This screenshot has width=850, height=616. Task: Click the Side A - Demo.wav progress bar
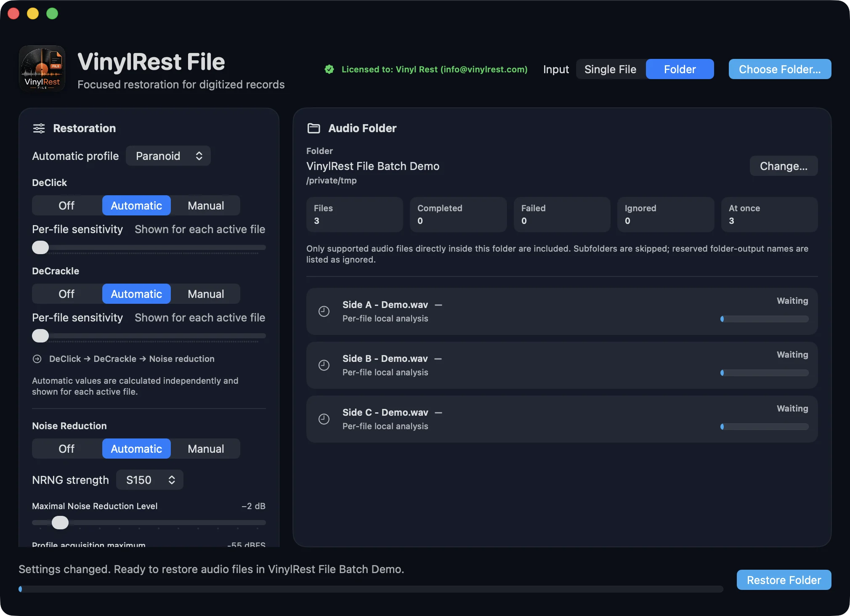[x=765, y=319]
